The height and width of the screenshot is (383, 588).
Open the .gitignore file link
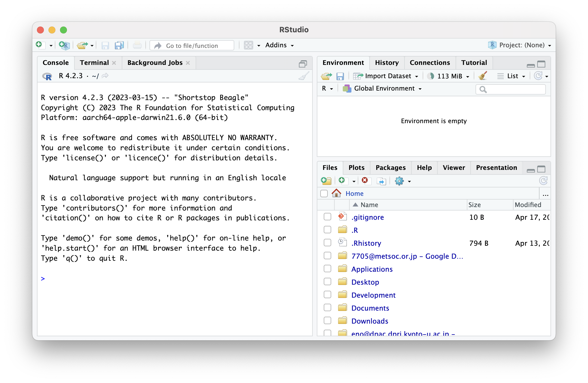pyautogui.click(x=368, y=217)
